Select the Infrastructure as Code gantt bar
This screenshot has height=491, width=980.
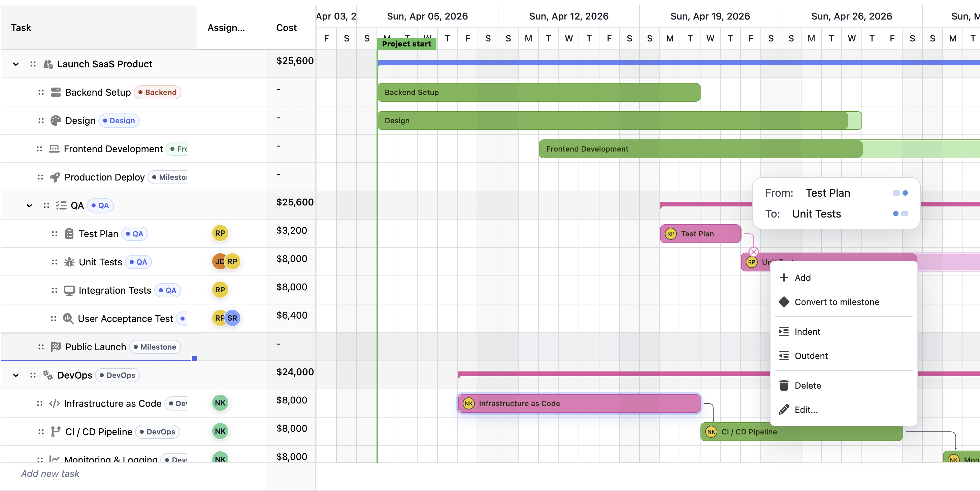point(579,403)
